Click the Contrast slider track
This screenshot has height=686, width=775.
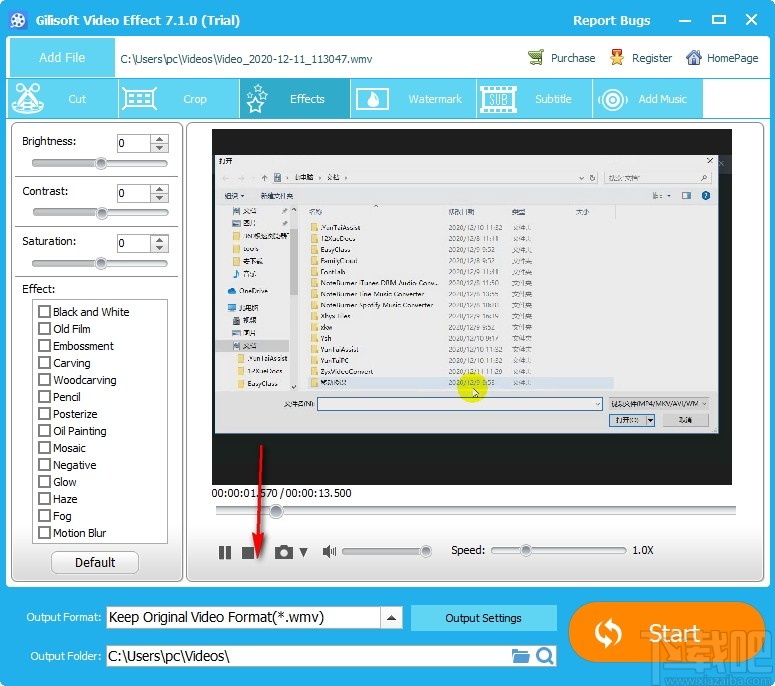pyautogui.click(x=100, y=213)
